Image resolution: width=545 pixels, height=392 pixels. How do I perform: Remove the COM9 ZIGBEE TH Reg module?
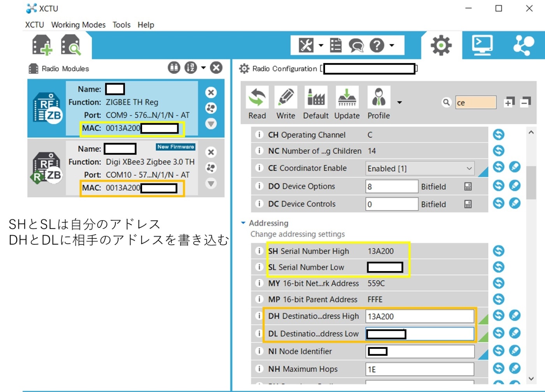(x=211, y=92)
